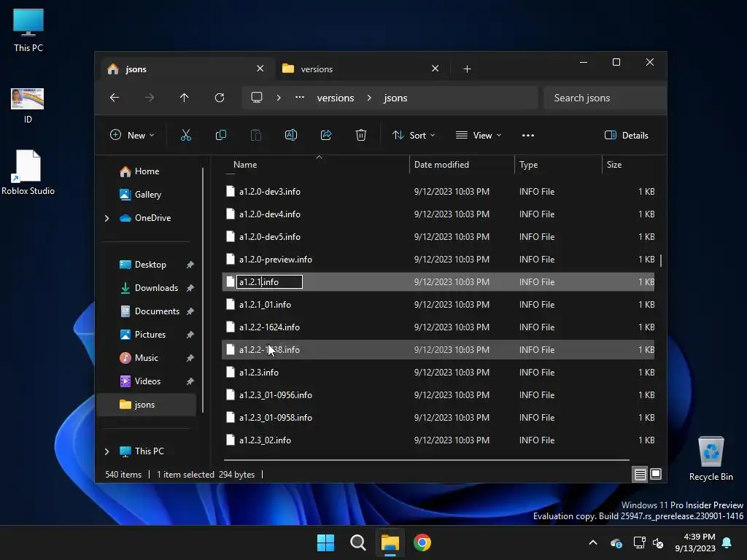The image size is (747, 560).
Task: Click the Paste clipboard icon
Action: (256, 135)
